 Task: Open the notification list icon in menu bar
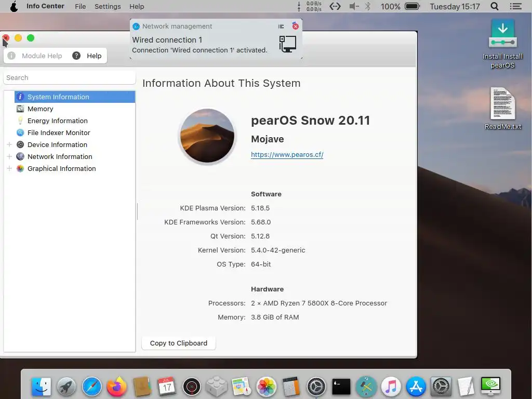pos(515,6)
